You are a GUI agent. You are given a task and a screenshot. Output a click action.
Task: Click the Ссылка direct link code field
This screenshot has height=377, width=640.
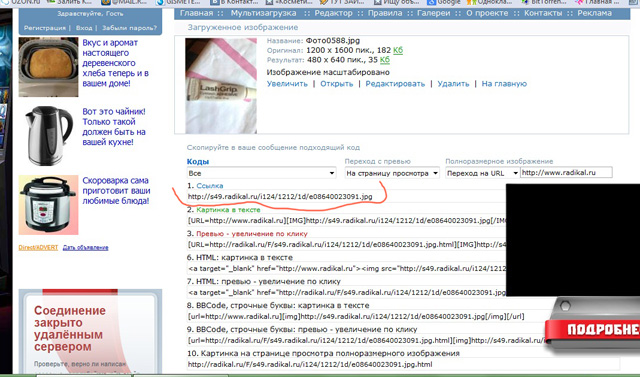[x=346, y=197]
